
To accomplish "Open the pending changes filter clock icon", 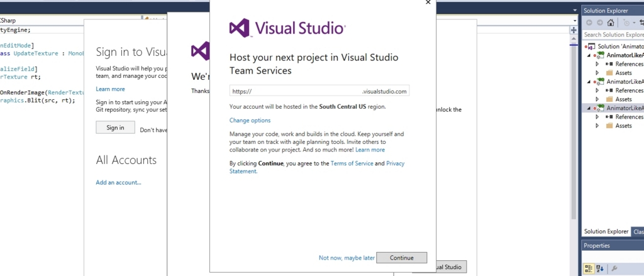I will click(x=626, y=23).
